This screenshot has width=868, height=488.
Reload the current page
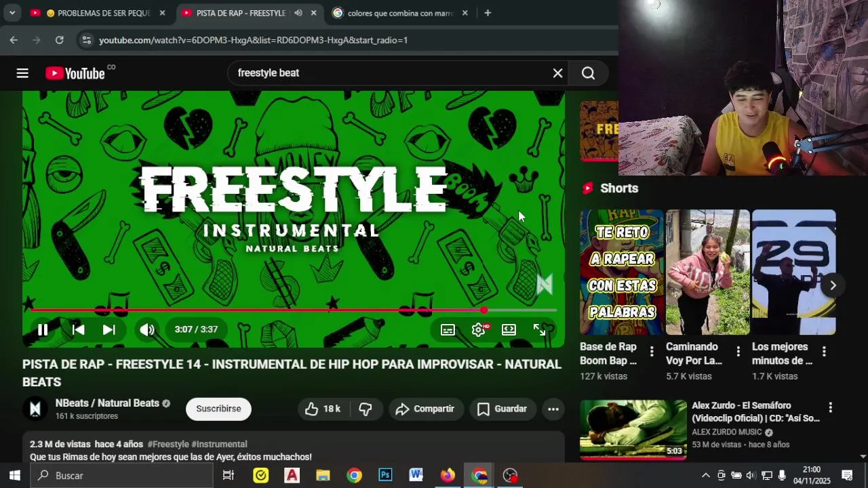pos(60,40)
